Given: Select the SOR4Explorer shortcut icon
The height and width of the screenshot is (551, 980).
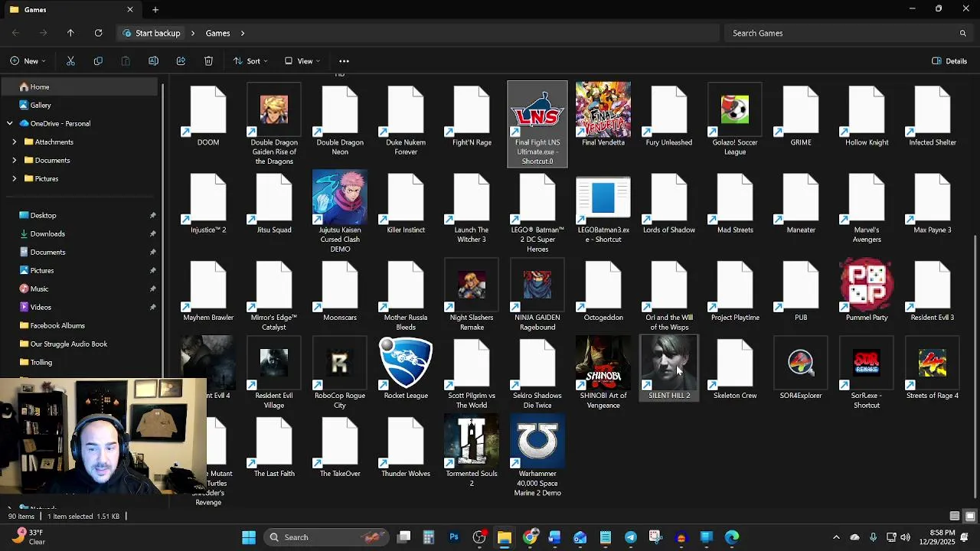Looking at the screenshot, I should click(x=801, y=364).
